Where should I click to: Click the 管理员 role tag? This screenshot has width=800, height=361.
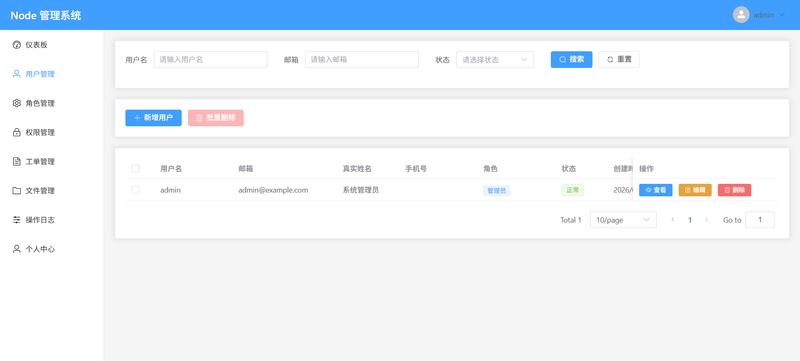[496, 191]
